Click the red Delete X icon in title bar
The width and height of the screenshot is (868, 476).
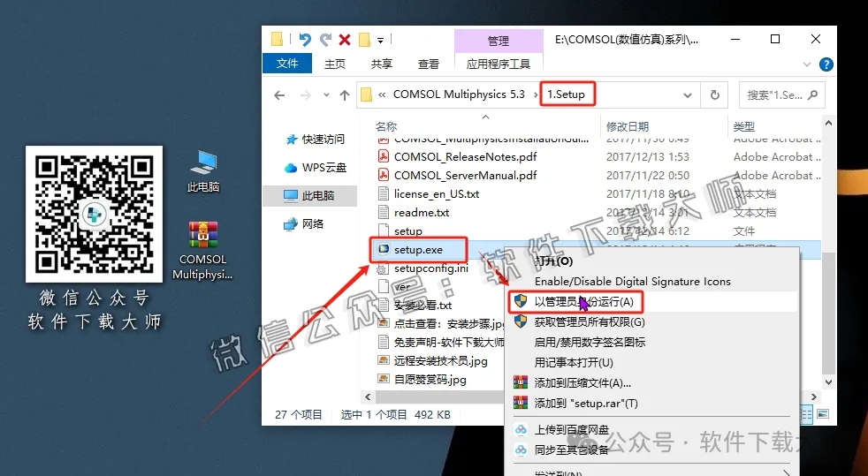tap(345, 39)
